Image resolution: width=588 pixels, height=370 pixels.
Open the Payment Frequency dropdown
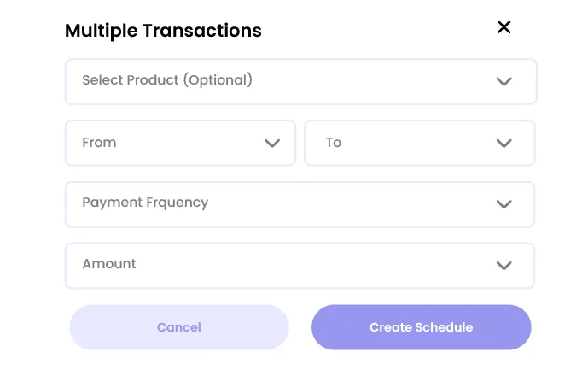tap(300, 203)
